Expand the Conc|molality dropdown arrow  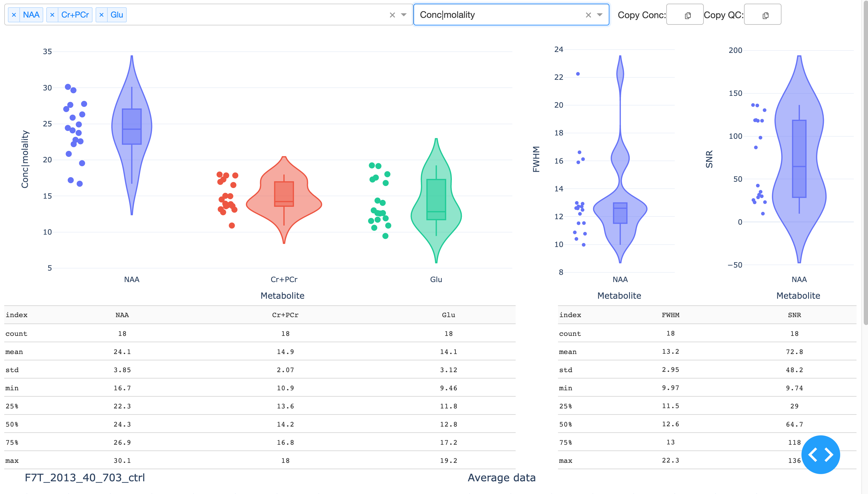(x=600, y=15)
